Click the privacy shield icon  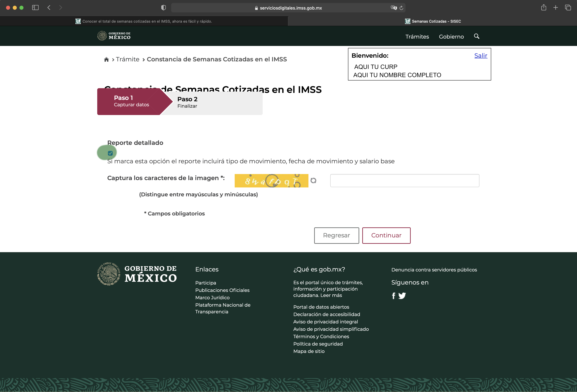(163, 8)
